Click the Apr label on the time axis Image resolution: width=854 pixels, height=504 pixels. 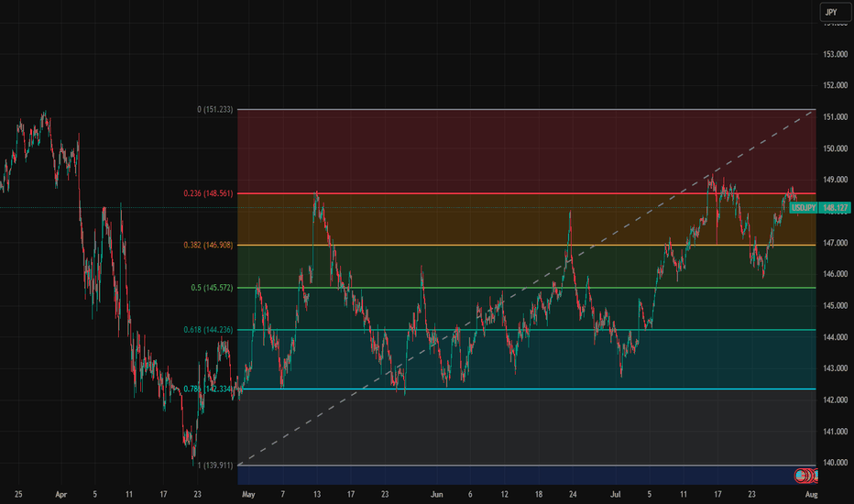point(61,494)
